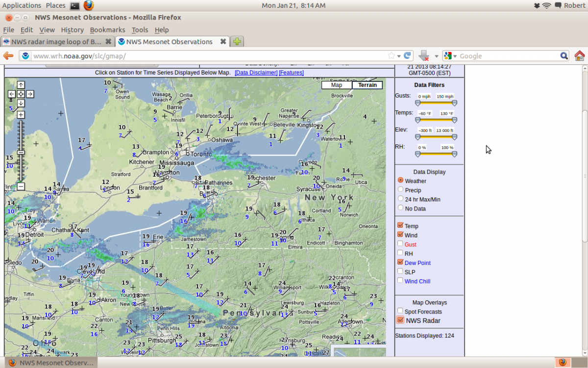Screen dimensions: 588x368
Task: Zoom in the map with the plus button
Action: [x=21, y=115]
